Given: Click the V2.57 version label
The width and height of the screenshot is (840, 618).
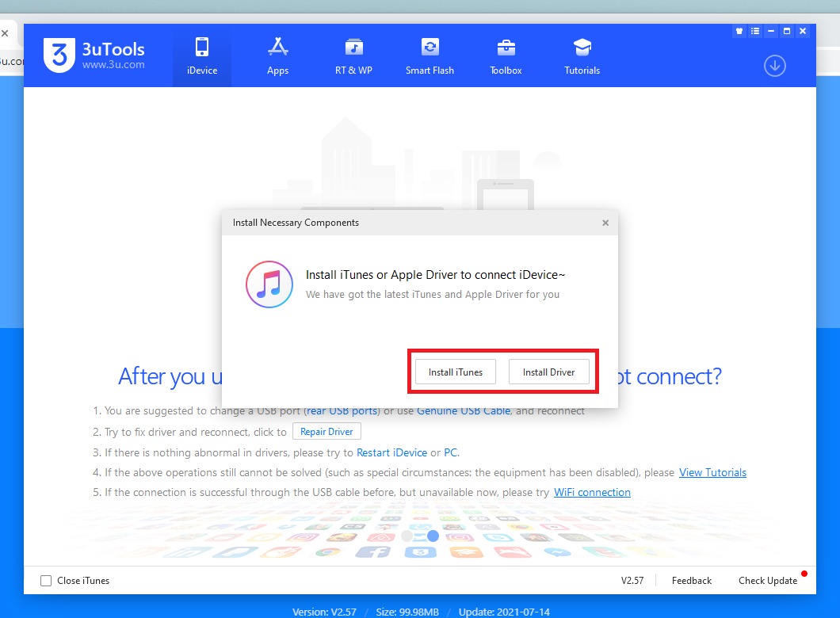Looking at the screenshot, I should tap(632, 581).
